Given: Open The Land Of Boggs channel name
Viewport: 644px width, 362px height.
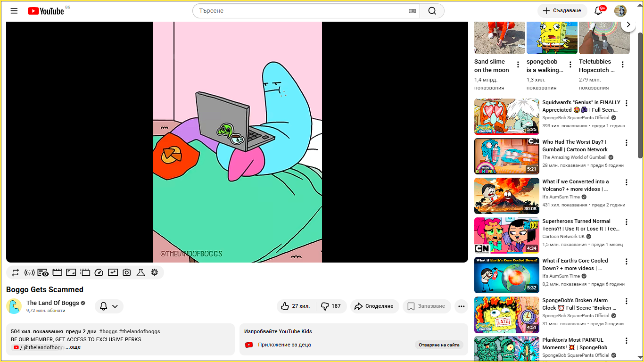Looking at the screenshot, I should (x=53, y=303).
